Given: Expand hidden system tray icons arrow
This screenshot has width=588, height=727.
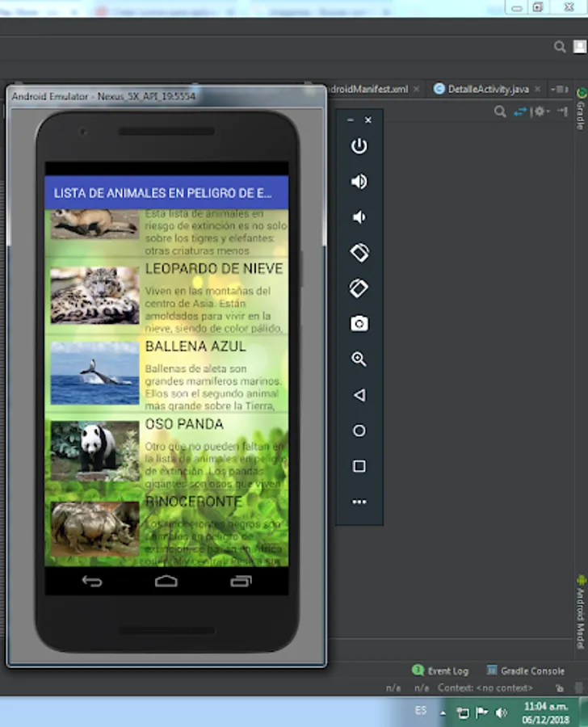Looking at the screenshot, I should click(443, 712).
